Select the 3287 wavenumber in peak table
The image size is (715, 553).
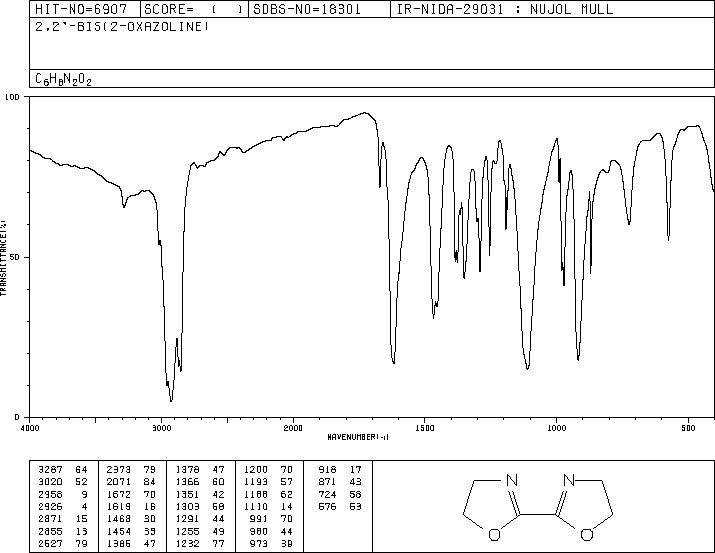pos(50,470)
